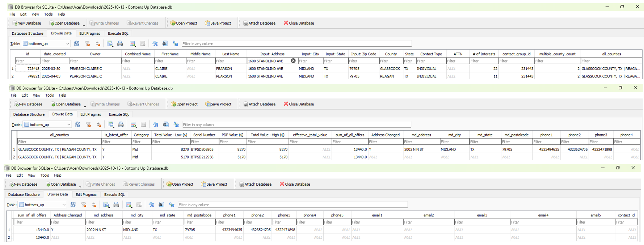Expand Open Database arrow in middle window
This screenshot has height=245, width=644.
click(85, 106)
